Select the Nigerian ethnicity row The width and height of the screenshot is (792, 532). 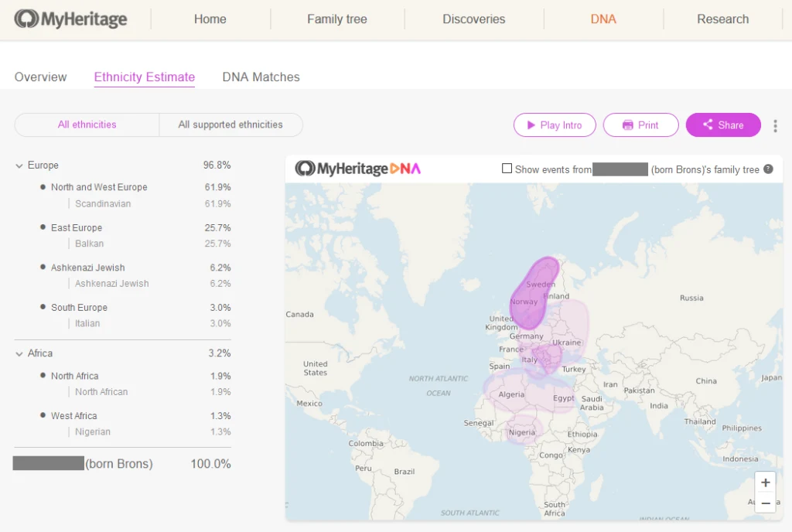pos(149,432)
